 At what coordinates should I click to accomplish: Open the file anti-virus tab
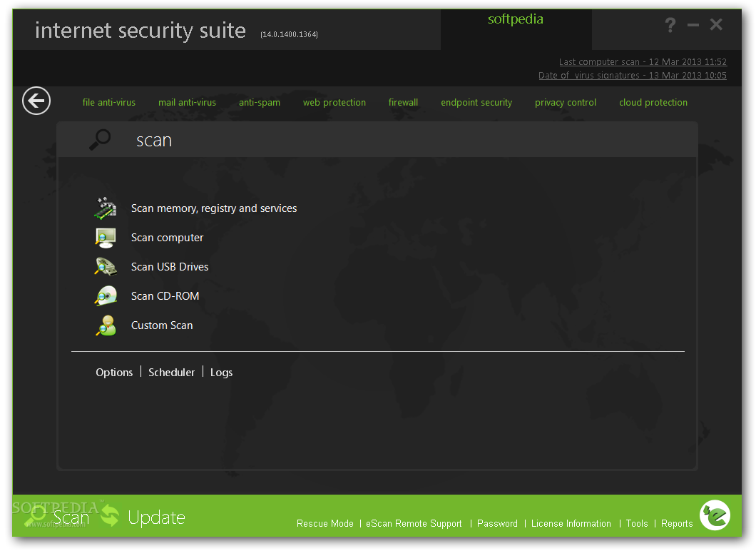pyautogui.click(x=109, y=102)
